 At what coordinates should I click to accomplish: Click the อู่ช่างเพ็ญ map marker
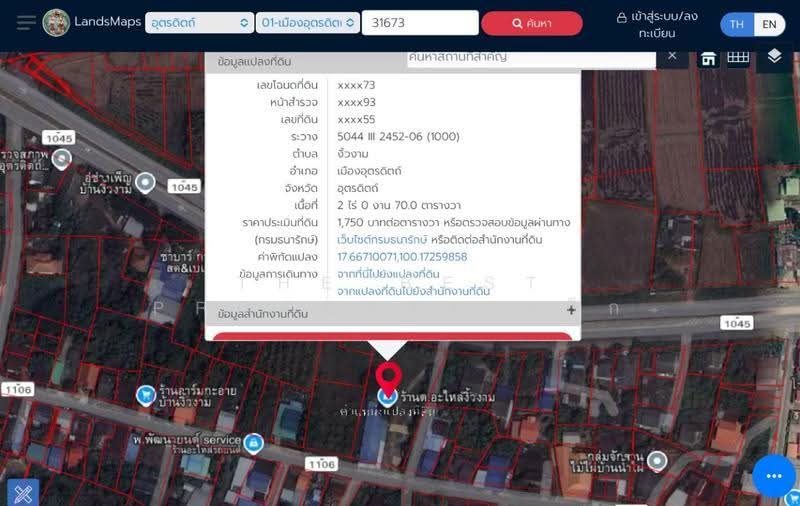click(145, 183)
